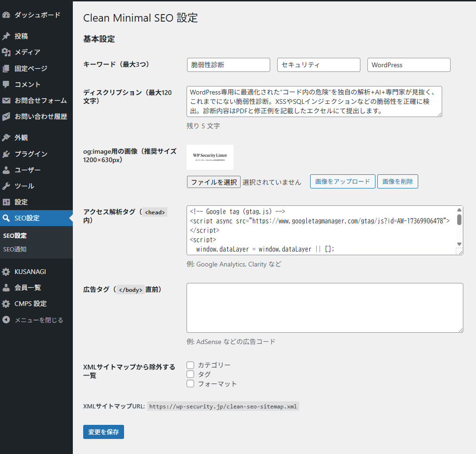This screenshot has height=454, width=476.
Task: Check the カテゴリー exclusion checkbox
Action: [190, 365]
